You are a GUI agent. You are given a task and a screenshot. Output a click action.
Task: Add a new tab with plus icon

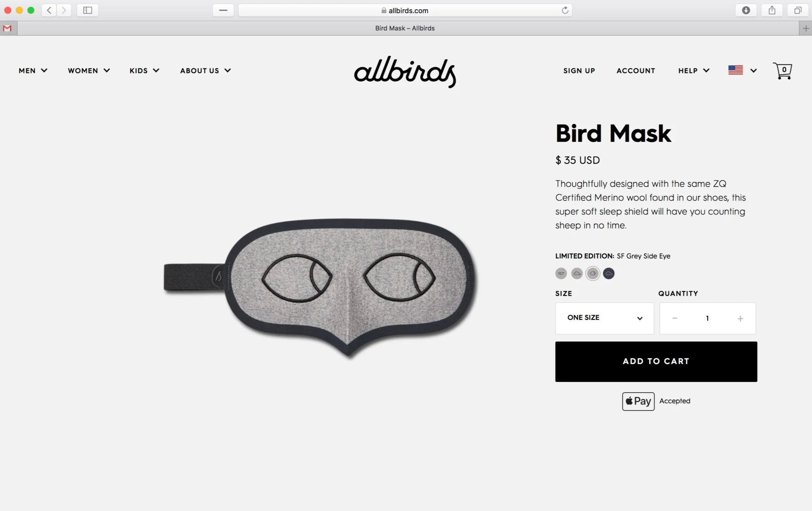coord(806,28)
